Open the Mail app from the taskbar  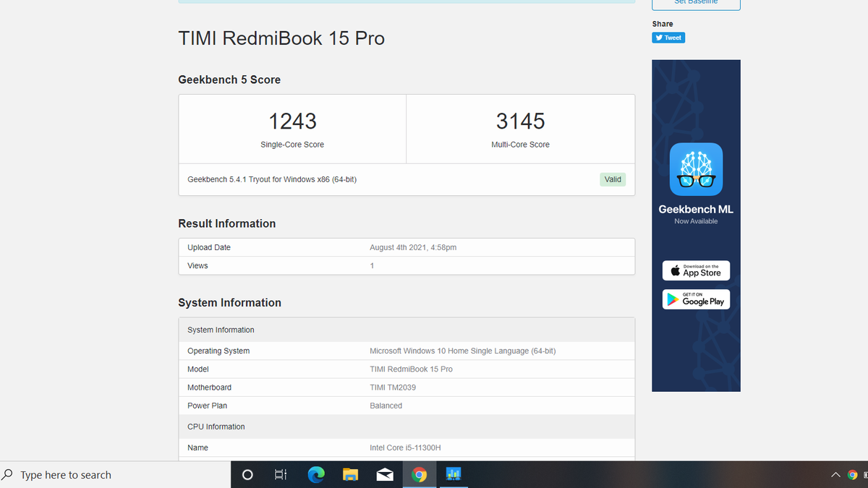385,475
